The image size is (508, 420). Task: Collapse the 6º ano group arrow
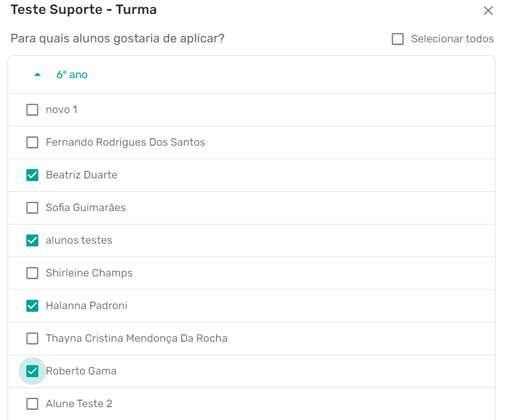point(37,75)
